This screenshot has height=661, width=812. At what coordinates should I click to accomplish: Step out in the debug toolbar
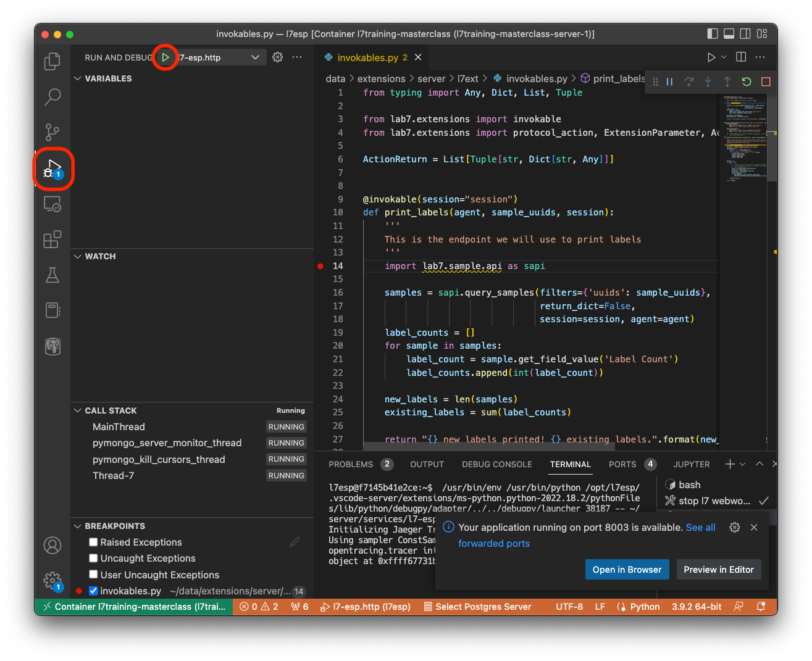point(727,81)
